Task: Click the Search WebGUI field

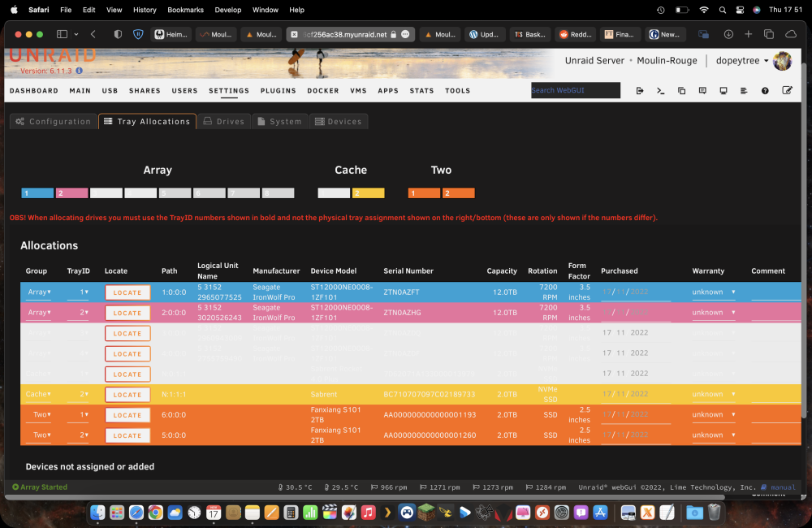Action: click(x=576, y=90)
